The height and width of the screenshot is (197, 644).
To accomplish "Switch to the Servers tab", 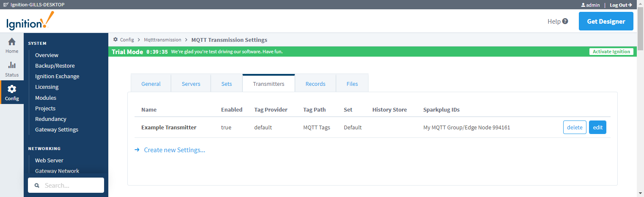I will tap(191, 83).
